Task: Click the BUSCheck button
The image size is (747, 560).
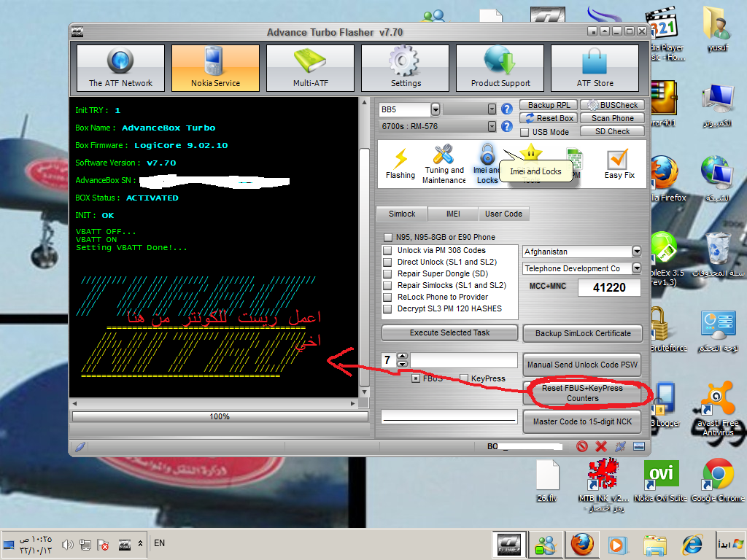Action: click(x=613, y=105)
